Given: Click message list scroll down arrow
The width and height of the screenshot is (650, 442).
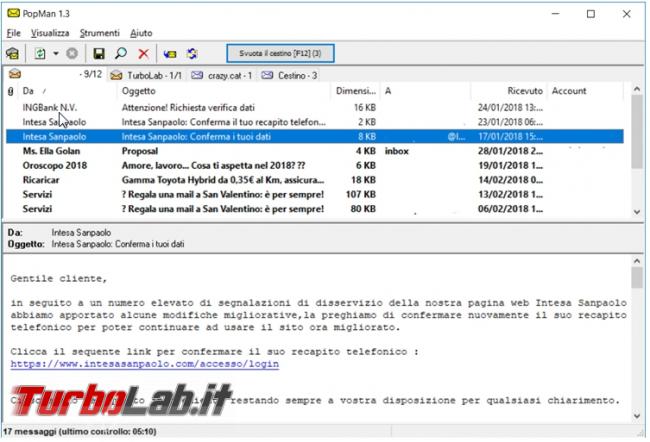Looking at the screenshot, I should click(x=637, y=212).
